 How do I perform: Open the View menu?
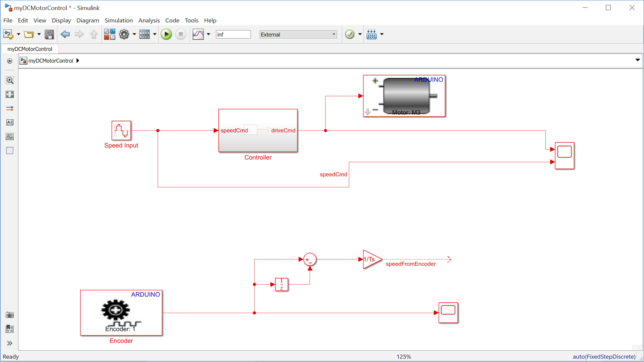click(40, 20)
